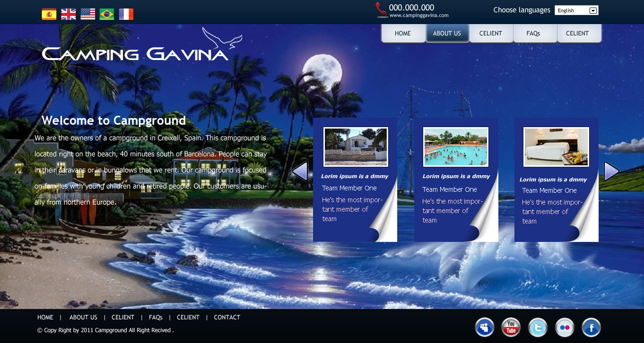Open the swimming pool thumbnail

pos(456,147)
